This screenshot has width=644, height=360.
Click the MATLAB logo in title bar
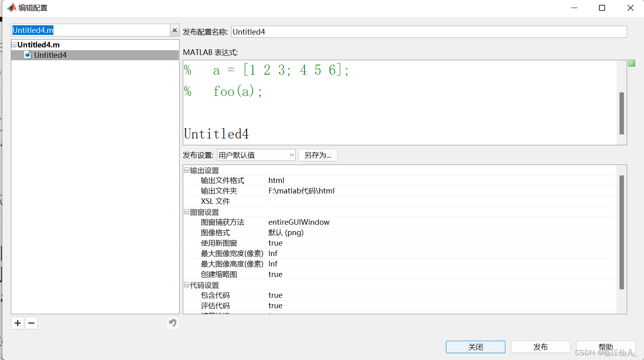point(12,8)
